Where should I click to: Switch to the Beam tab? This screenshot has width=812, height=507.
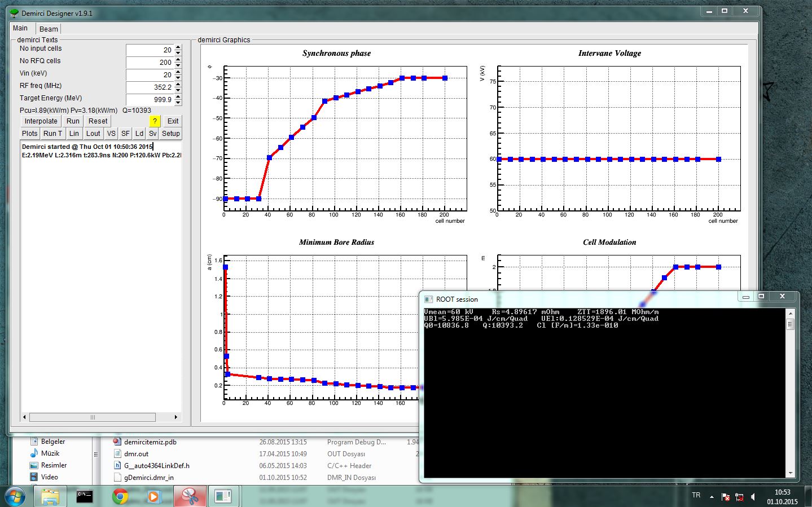[49, 29]
